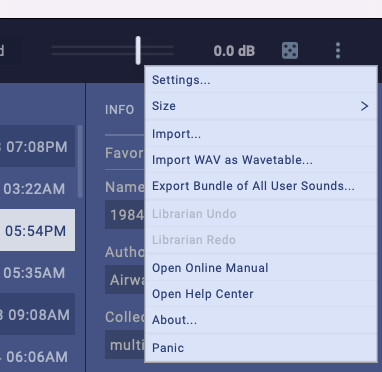
Task: Edit the Collection field starting multi
Action: [125, 345]
